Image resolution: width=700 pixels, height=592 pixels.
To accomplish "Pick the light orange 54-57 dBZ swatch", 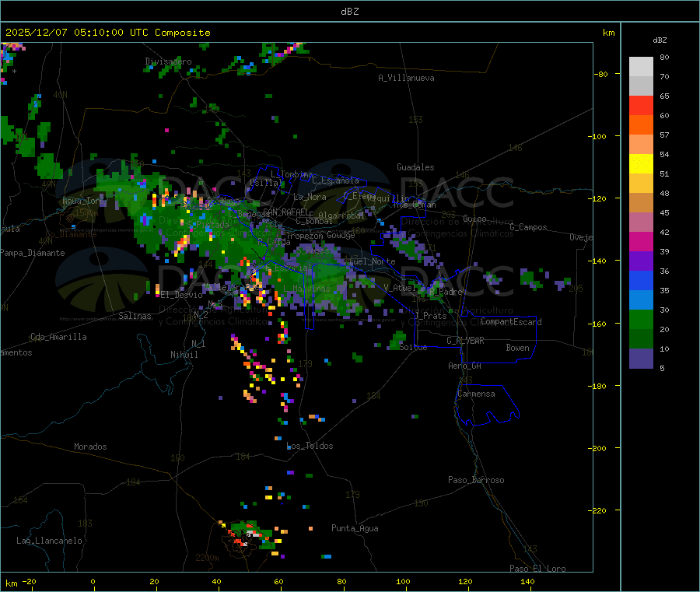I will click(641, 145).
